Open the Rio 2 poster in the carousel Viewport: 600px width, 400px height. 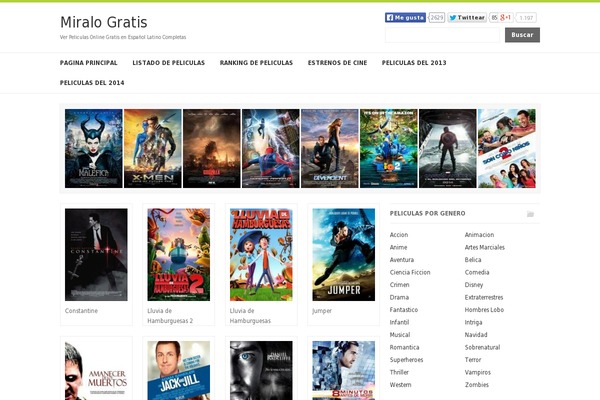389,149
